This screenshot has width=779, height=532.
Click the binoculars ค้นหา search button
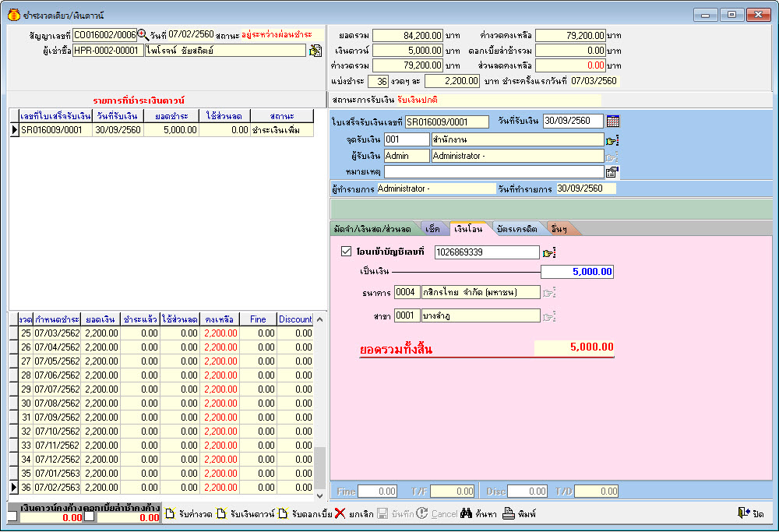pyautogui.click(x=478, y=513)
